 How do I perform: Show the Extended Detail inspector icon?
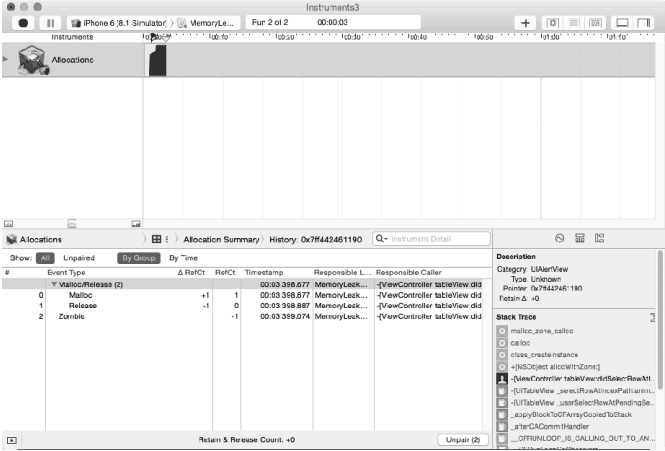click(598, 239)
